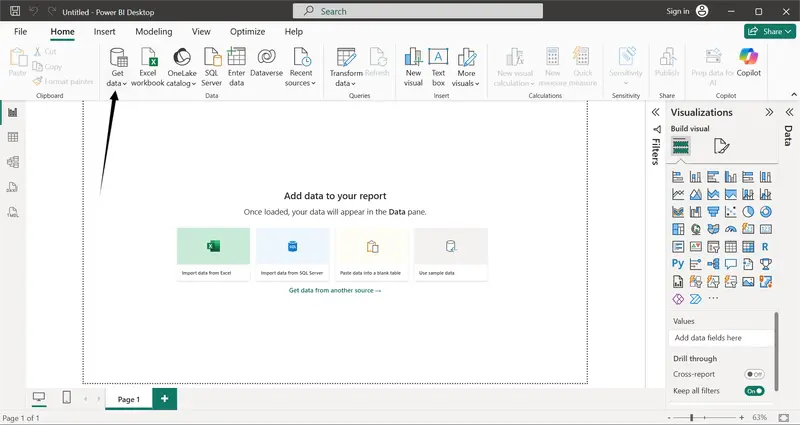
Task: Zoom out with the minus button
Action: click(x=669, y=417)
